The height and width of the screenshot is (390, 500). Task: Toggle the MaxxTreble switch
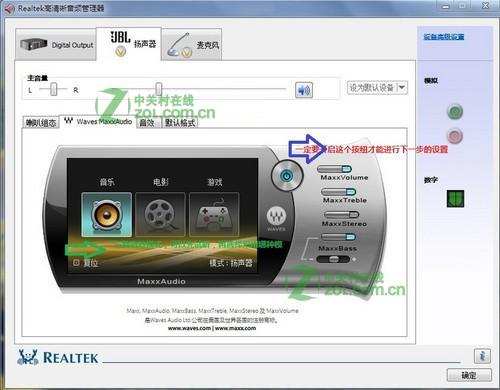(x=339, y=192)
